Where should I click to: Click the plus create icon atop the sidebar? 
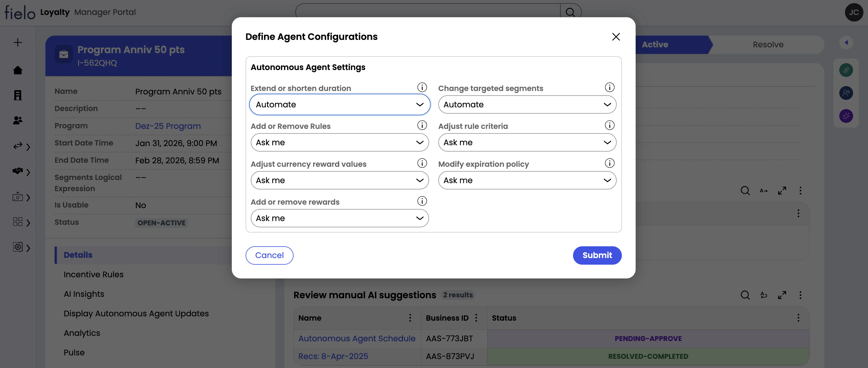coord(18,42)
